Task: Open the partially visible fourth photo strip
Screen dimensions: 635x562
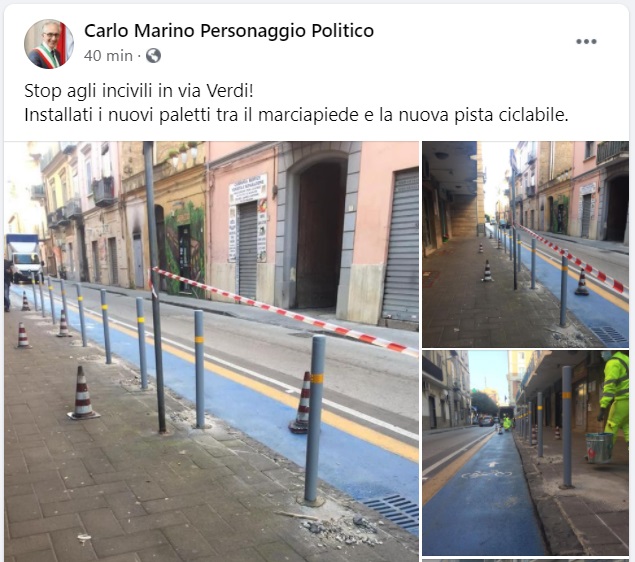Action: [526, 560]
